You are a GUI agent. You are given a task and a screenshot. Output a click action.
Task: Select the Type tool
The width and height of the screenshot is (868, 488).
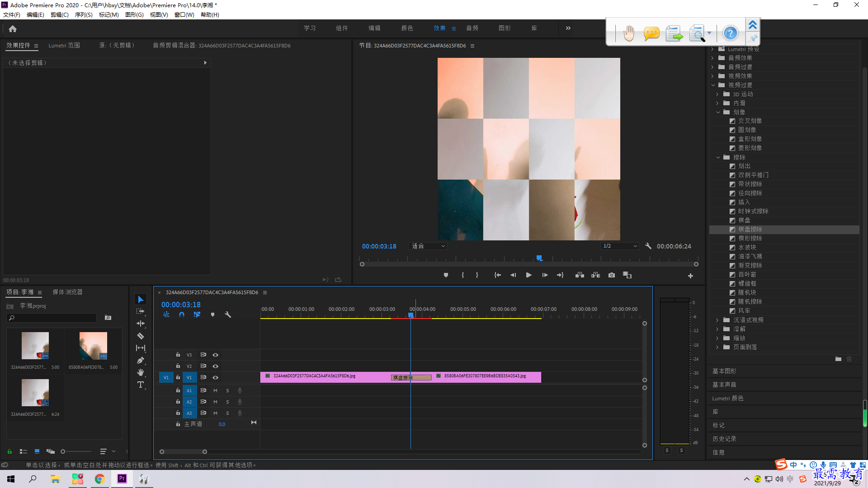(141, 385)
